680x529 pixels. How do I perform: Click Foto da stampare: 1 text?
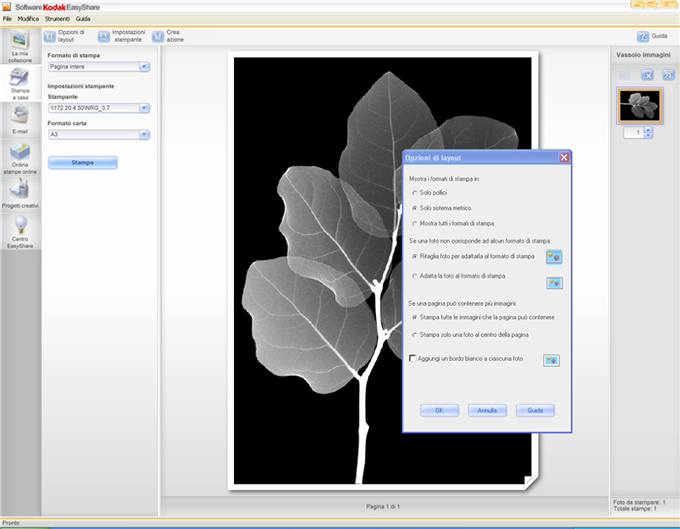point(639,502)
